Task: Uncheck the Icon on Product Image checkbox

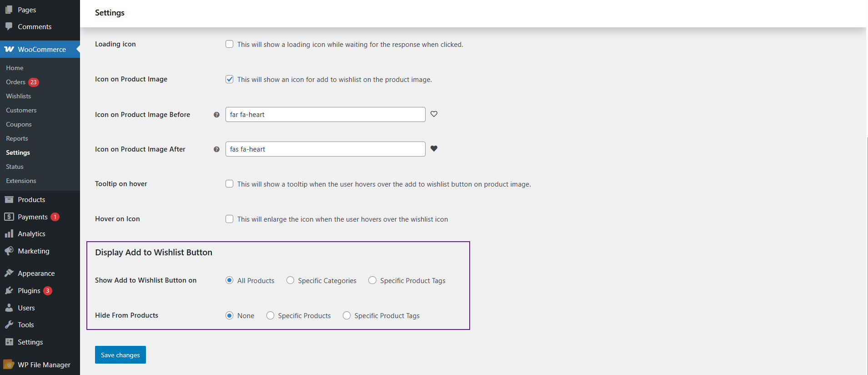Action: pyautogui.click(x=230, y=79)
